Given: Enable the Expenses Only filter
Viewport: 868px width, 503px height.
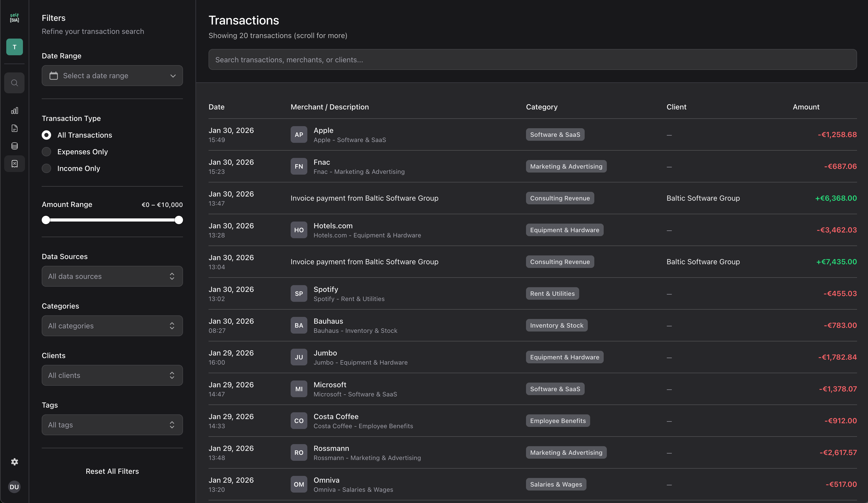Looking at the screenshot, I should (46, 151).
